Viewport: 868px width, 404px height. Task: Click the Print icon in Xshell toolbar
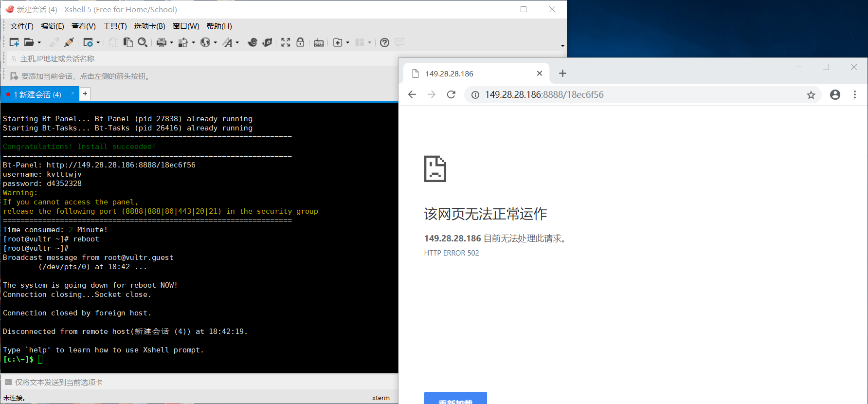[x=162, y=42]
